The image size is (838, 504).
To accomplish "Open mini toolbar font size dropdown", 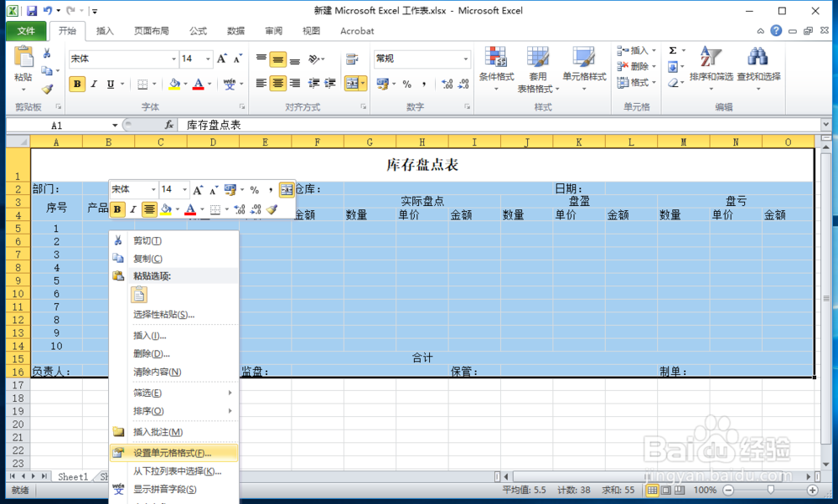I will click(x=185, y=189).
